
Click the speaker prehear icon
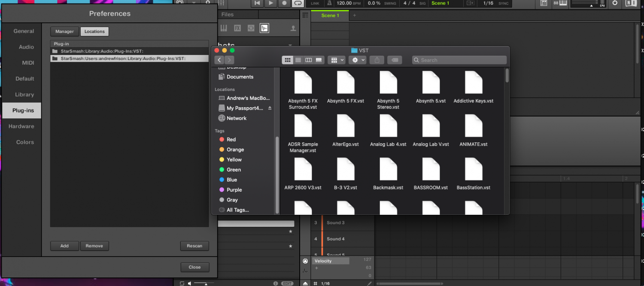[x=189, y=283]
